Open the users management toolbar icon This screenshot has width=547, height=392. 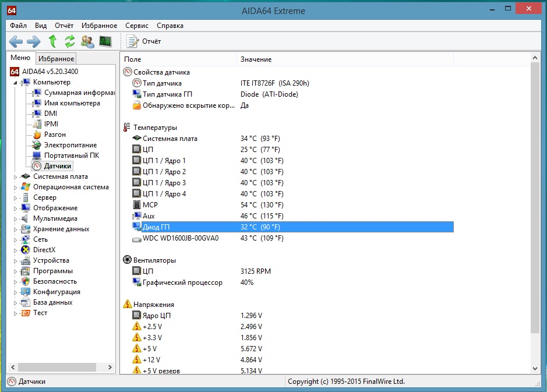coord(87,41)
